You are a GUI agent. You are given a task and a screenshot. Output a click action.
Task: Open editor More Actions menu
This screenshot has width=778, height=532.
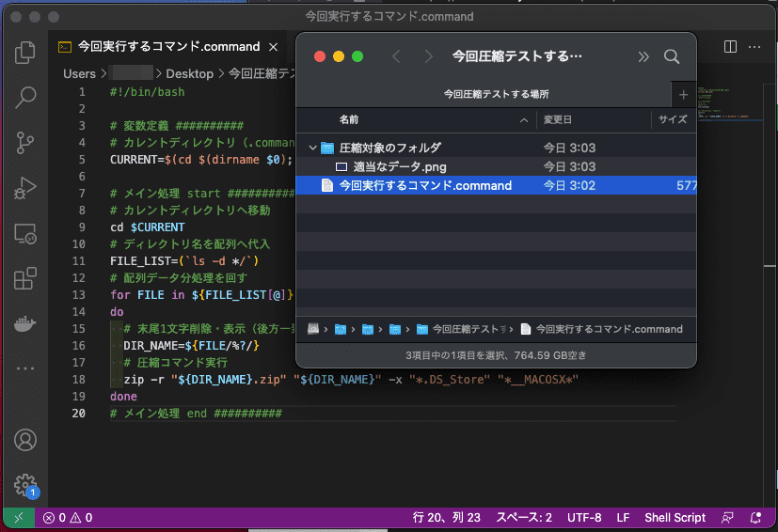[x=754, y=47]
